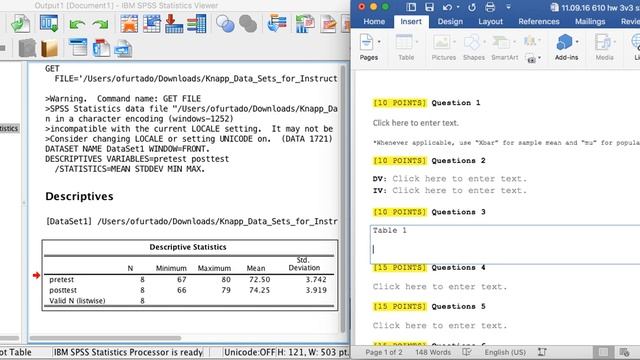Open the Customize Quick Access Toolbar dropdown
The width and height of the screenshot is (640, 360).
click(508, 7)
